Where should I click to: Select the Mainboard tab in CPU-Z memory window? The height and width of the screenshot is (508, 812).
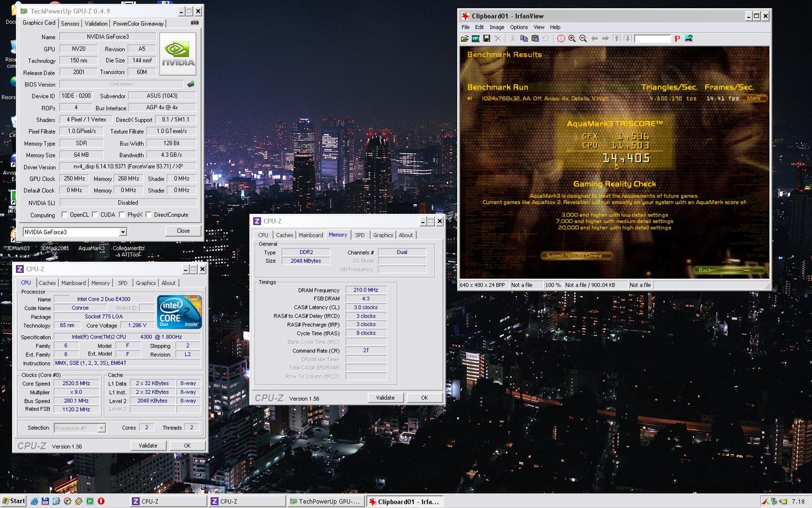(311, 235)
